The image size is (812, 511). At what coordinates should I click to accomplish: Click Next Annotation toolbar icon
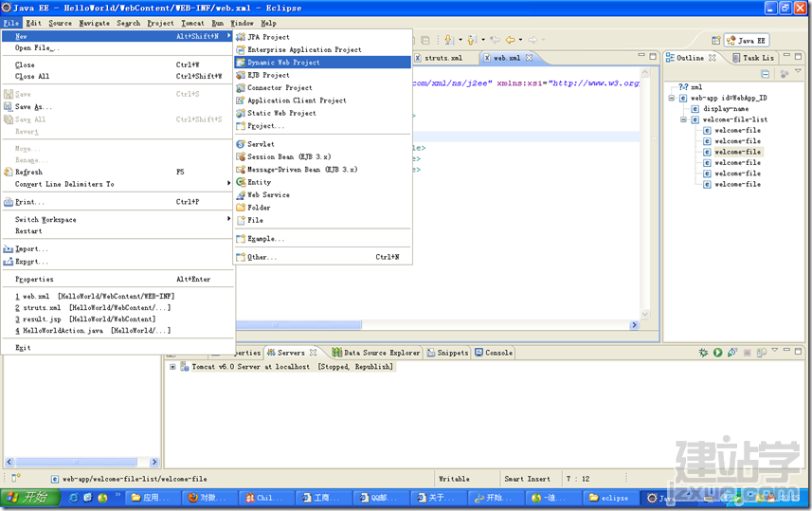(x=448, y=40)
